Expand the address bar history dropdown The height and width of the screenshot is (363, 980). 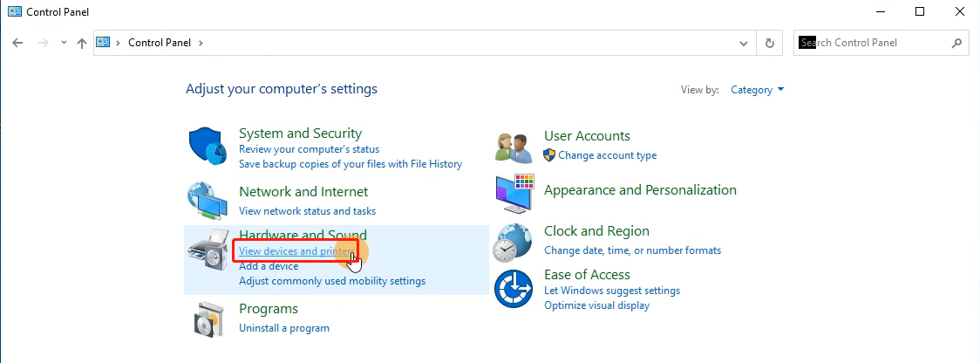click(744, 43)
